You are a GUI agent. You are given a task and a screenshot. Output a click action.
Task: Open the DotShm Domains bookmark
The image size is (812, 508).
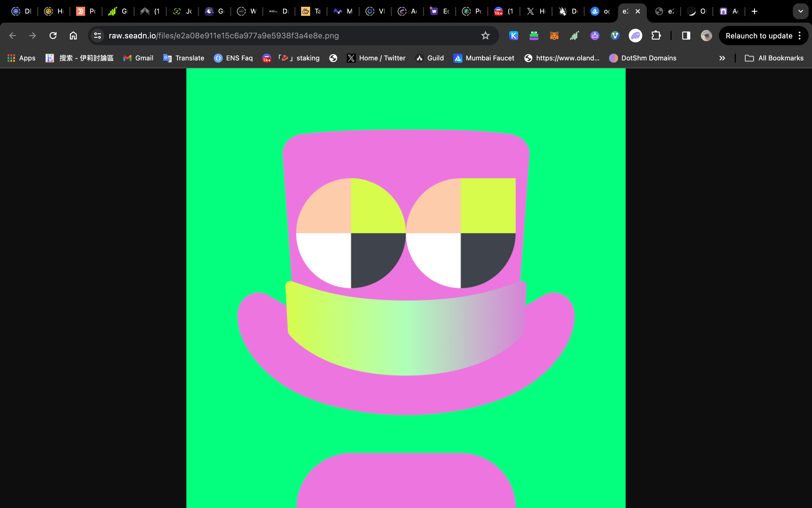coord(643,58)
